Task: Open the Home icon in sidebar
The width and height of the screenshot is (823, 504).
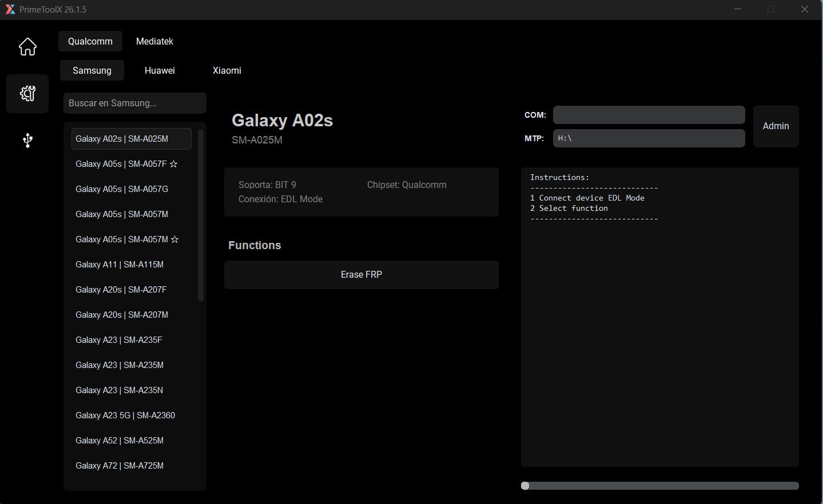Action: coord(27,47)
